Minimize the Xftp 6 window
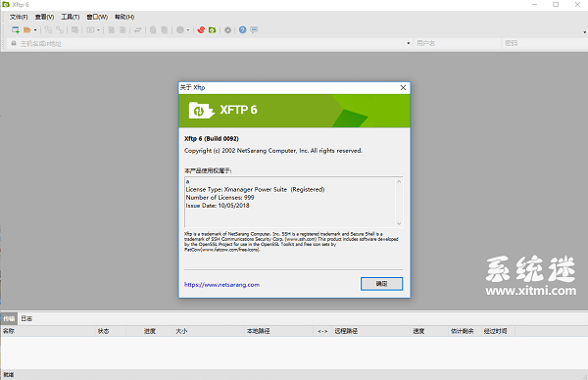The width and height of the screenshot is (588, 380). [x=534, y=5]
